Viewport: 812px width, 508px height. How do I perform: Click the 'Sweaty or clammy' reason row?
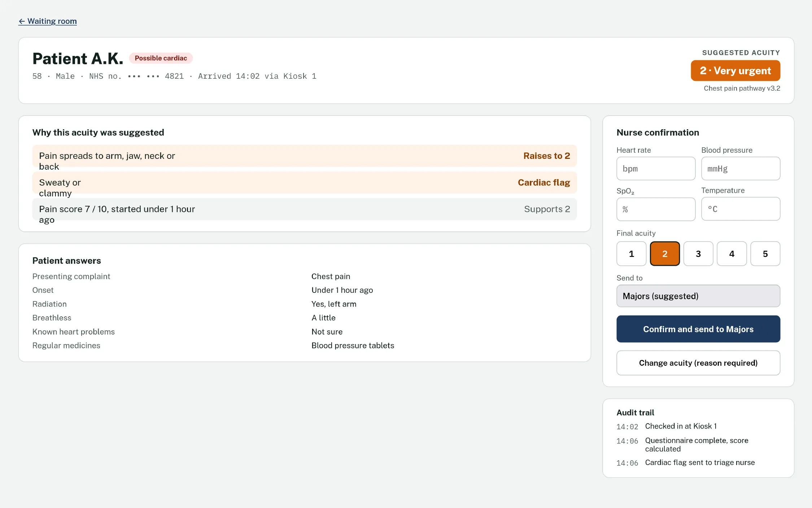click(x=305, y=183)
